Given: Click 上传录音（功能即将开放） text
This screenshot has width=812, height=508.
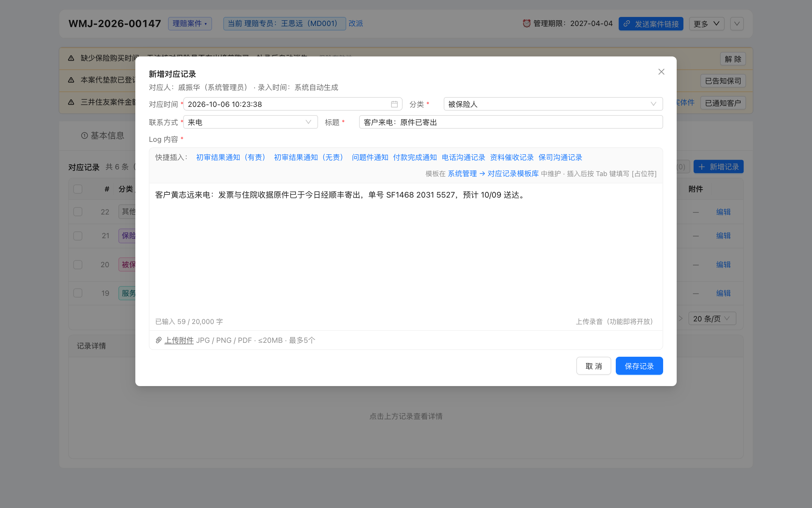Looking at the screenshot, I should (x=616, y=321).
